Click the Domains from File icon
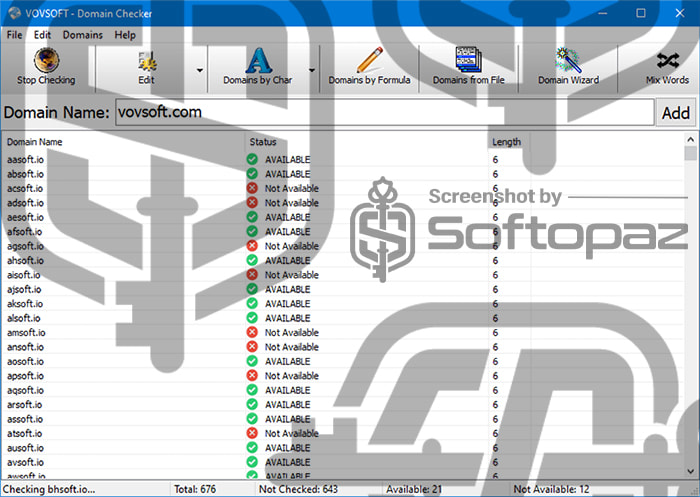The height and width of the screenshot is (497, 700). click(468, 60)
